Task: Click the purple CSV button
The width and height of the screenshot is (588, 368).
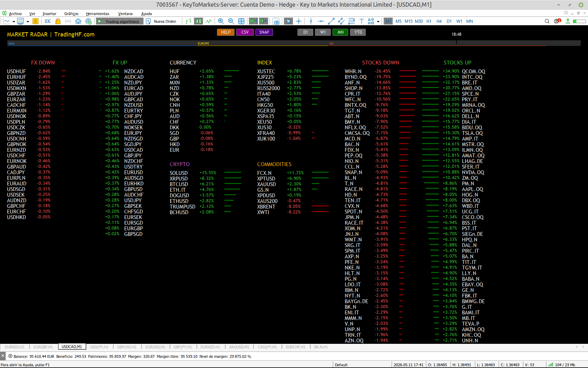Action: [x=245, y=32]
